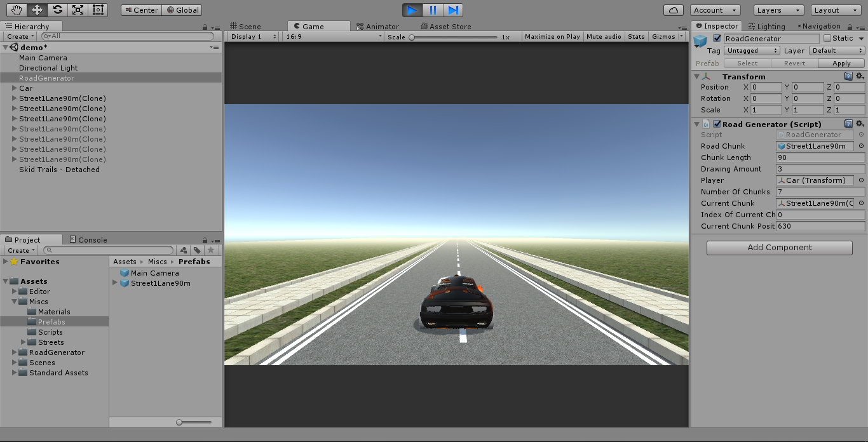868x442 pixels.
Task: Pause the game with Pause button
Action: [x=433, y=10]
